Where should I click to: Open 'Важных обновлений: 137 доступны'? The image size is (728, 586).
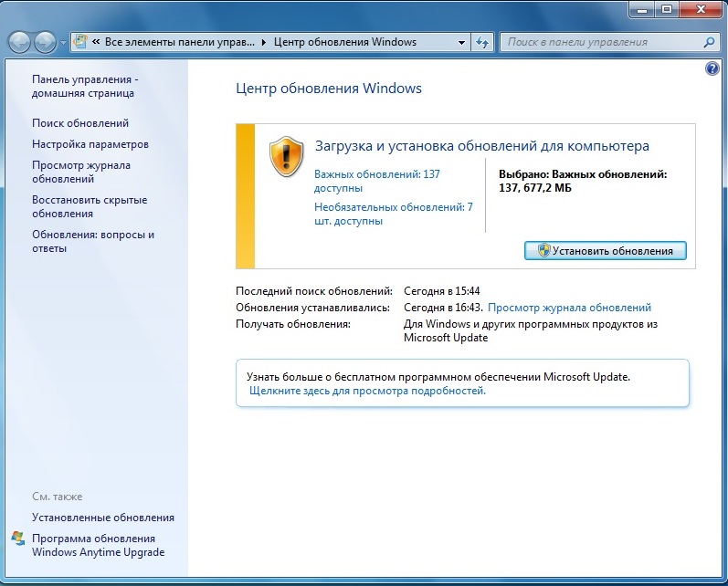(x=377, y=181)
